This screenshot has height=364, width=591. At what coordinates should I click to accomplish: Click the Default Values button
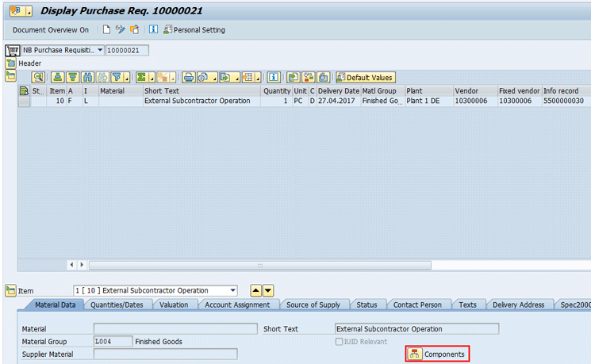365,77
